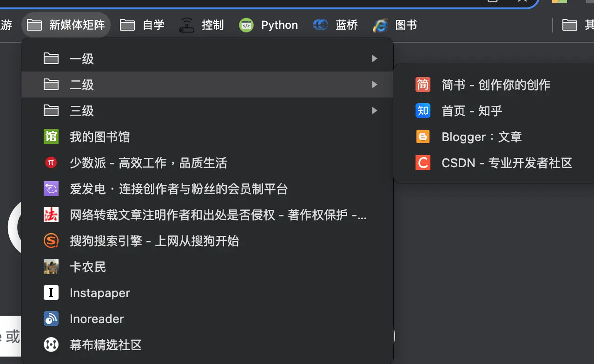Open the 自学 bookmarks folder

point(142,25)
